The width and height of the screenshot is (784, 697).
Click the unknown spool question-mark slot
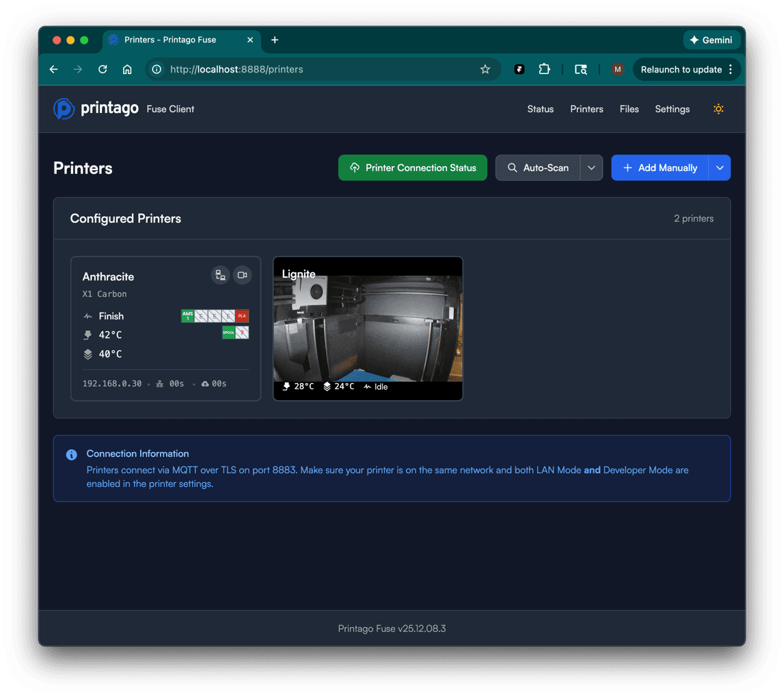(242, 332)
